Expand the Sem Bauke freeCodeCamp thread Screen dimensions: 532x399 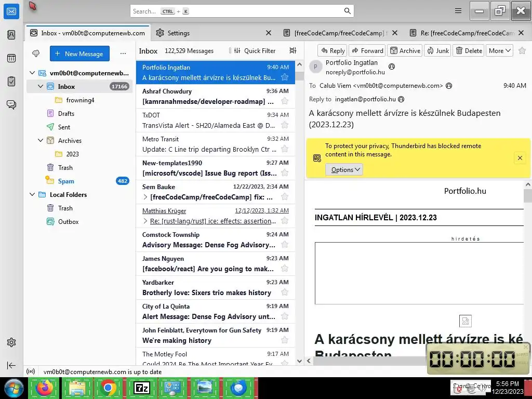(145, 197)
